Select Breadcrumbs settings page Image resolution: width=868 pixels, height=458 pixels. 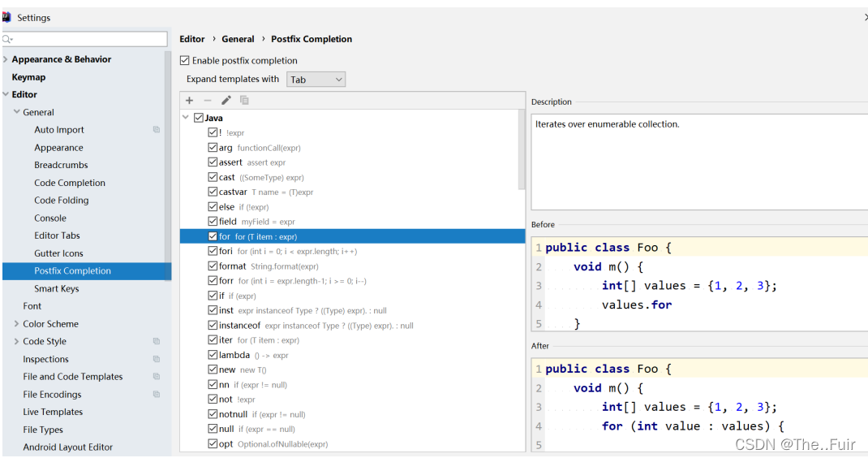coord(61,165)
